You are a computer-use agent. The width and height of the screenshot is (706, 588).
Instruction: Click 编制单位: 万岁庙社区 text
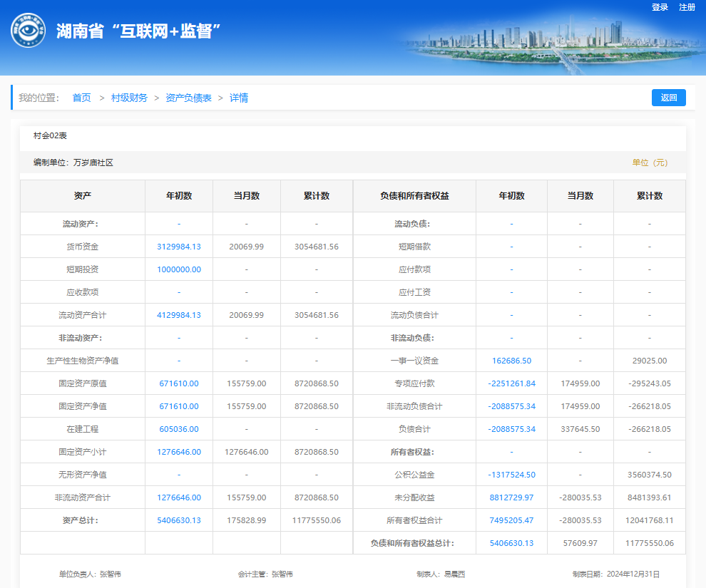click(73, 163)
